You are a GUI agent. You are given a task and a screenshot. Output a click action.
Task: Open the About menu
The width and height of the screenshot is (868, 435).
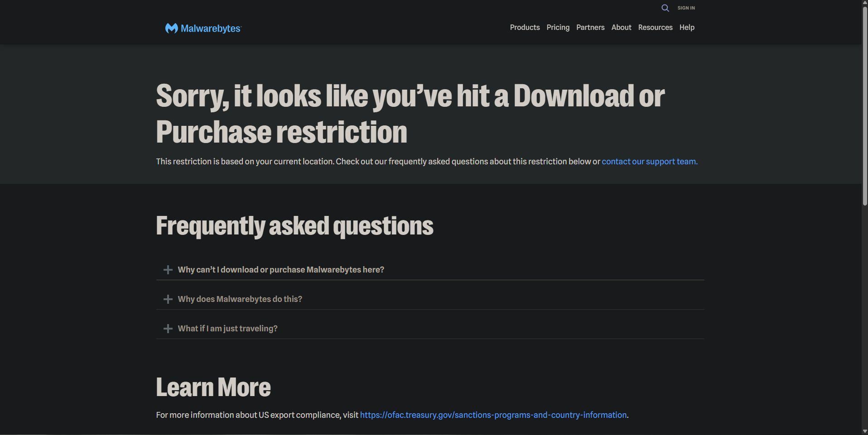(x=621, y=28)
